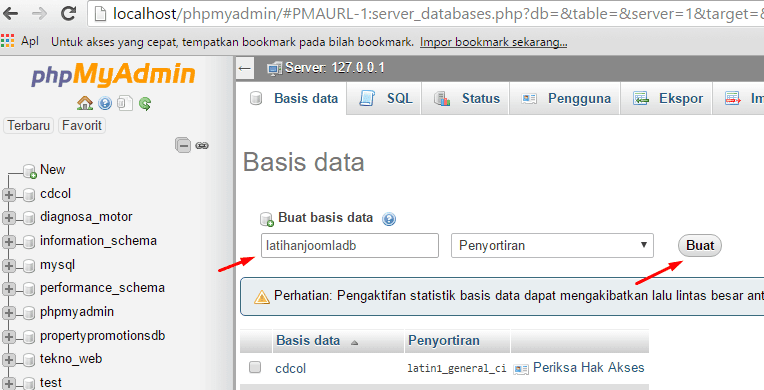Viewport: 764px width, 390px height.
Task: Expand the phpmyadmin tree node
Action: coord(8,312)
